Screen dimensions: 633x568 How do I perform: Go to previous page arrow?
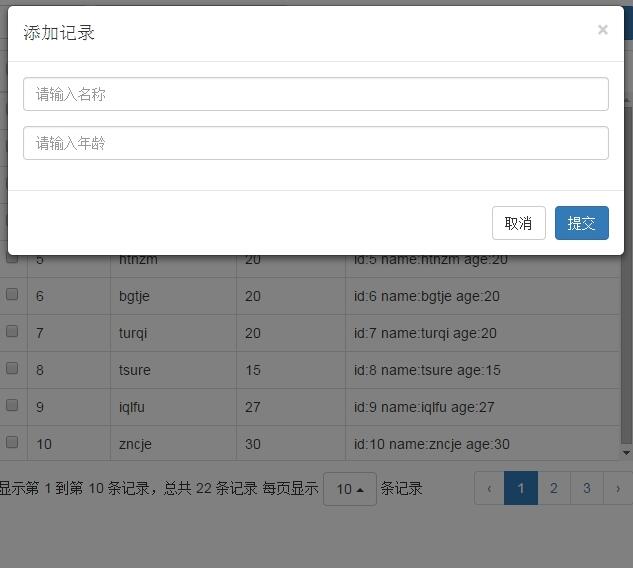[489, 488]
